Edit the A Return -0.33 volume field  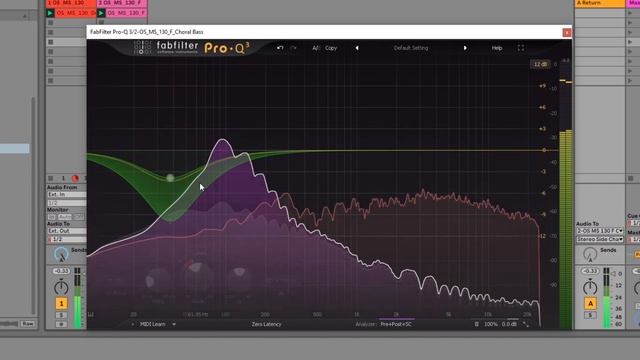pyautogui.click(x=590, y=271)
